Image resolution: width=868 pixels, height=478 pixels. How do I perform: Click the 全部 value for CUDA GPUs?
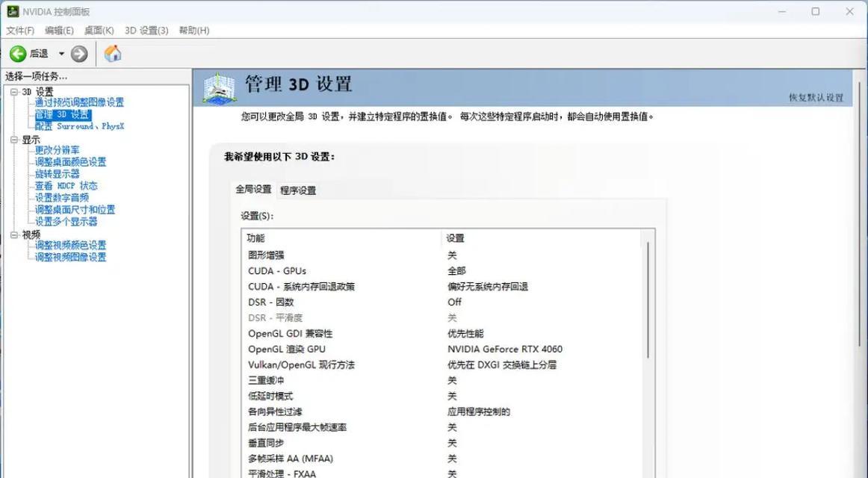coord(456,270)
